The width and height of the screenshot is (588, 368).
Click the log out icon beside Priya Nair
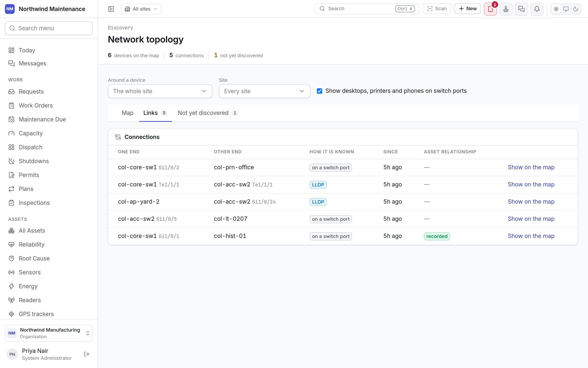[x=87, y=354]
